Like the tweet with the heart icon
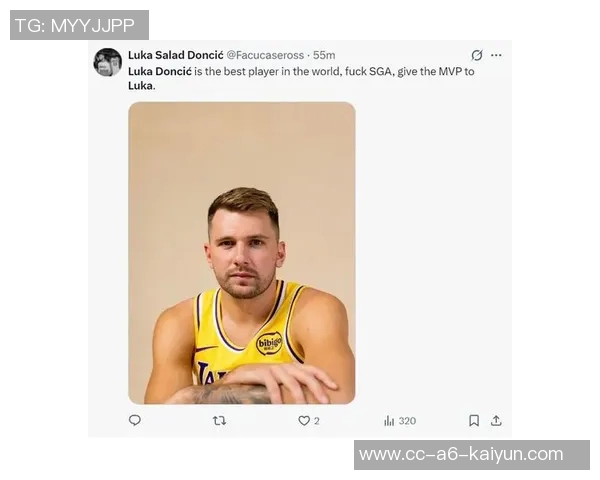The width and height of the screenshot is (600, 480). coord(304,421)
